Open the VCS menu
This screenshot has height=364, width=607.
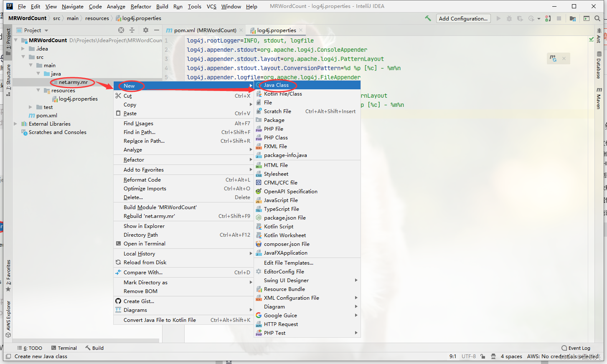pos(211,6)
